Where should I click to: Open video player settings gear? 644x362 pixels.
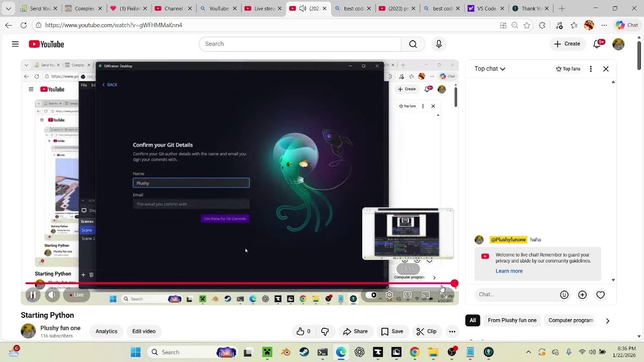pos(389,295)
